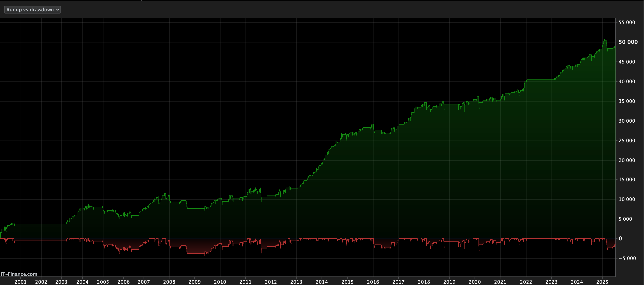644x285 pixels.
Task: Click the 2016 year label on time axis
Action: click(x=373, y=282)
